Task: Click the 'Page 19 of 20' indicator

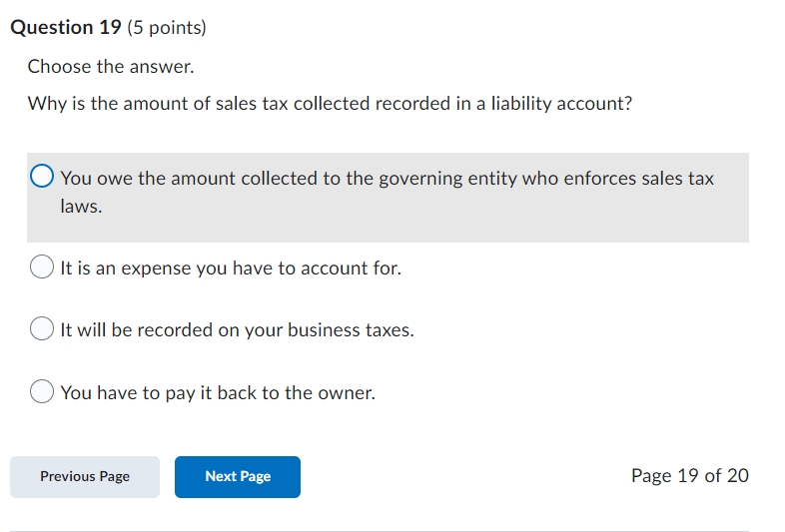Action: [x=689, y=476]
